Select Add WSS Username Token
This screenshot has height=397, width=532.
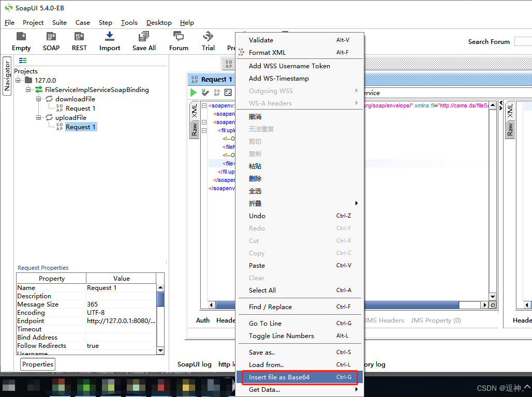click(x=300, y=66)
